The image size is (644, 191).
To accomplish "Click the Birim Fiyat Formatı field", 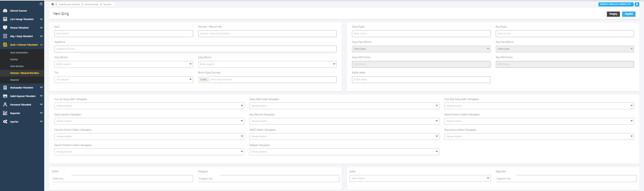I will point(273,79).
